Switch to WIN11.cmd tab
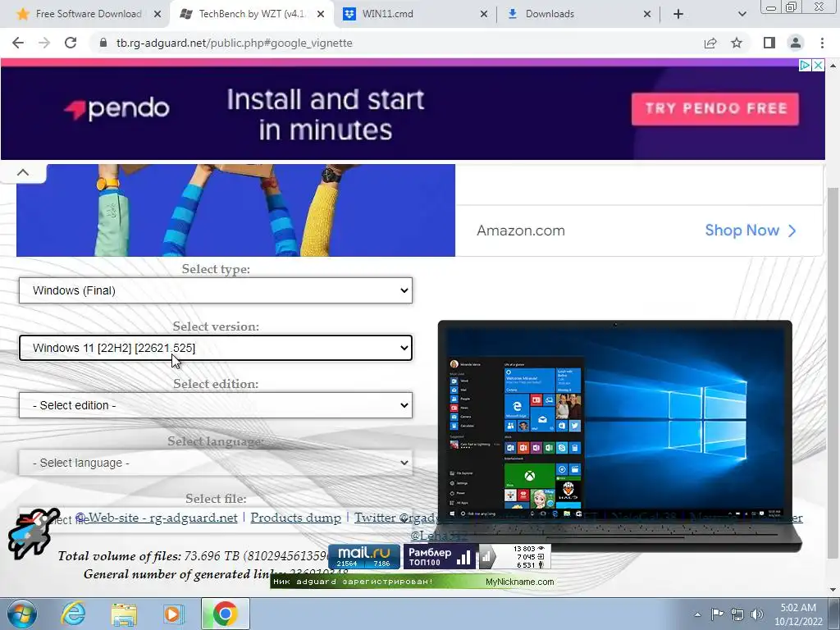 pyautogui.click(x=413, y=14)
